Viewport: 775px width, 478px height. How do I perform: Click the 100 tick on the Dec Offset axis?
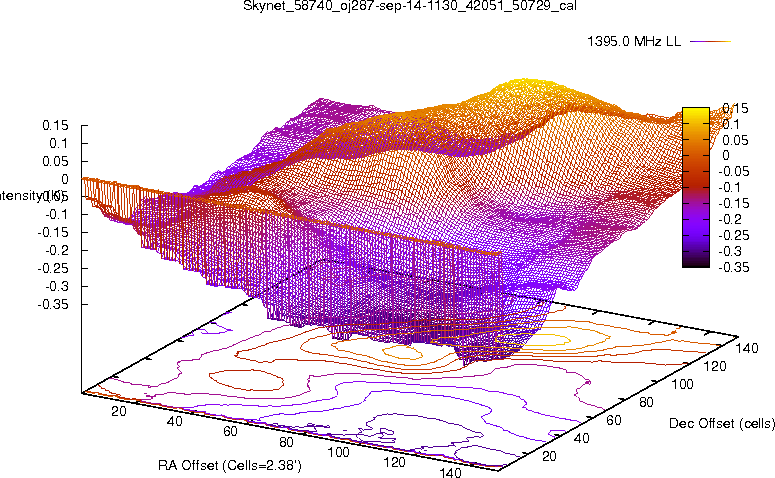[682, 384]
